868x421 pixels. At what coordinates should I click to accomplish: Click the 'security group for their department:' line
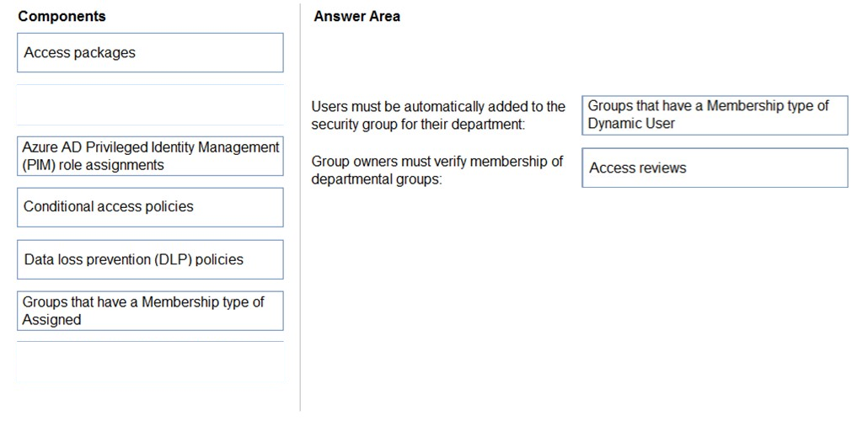(x=417, y=125)
